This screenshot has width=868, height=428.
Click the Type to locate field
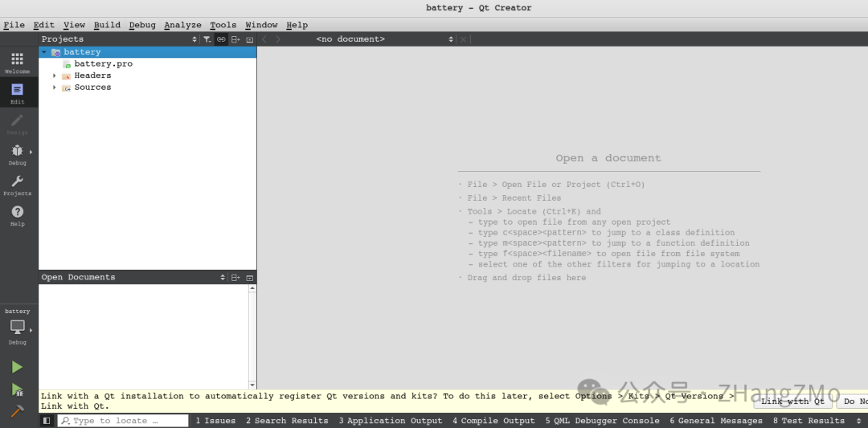coord(123,421)
